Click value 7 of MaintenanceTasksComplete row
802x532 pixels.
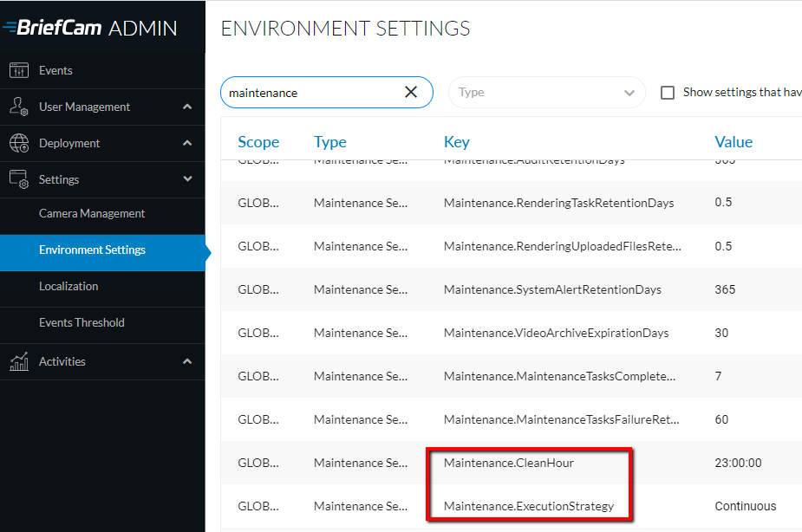(x=718, y=377)
